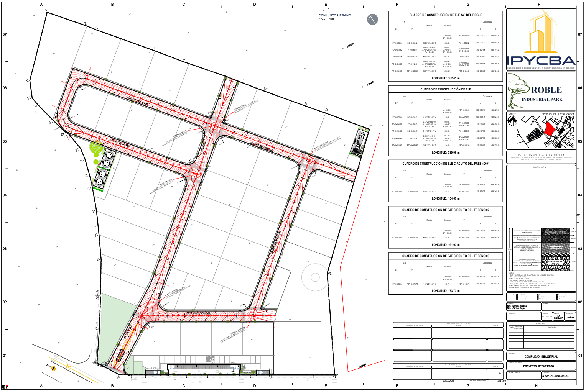Click the LONGITUD: 362.41 m label
This screenshot has width=586, height=392.
tap(445, 78)
